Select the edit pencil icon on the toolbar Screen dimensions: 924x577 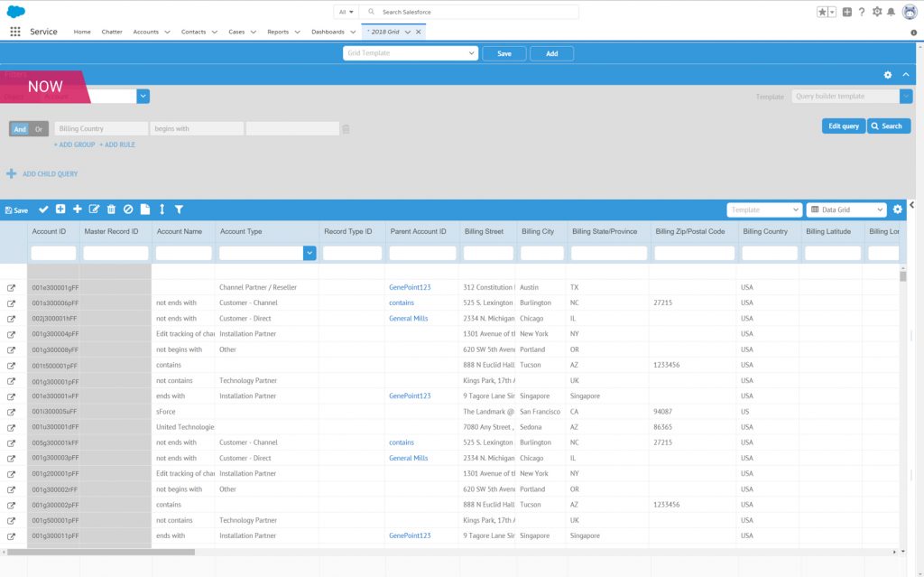tap(93, 209)
